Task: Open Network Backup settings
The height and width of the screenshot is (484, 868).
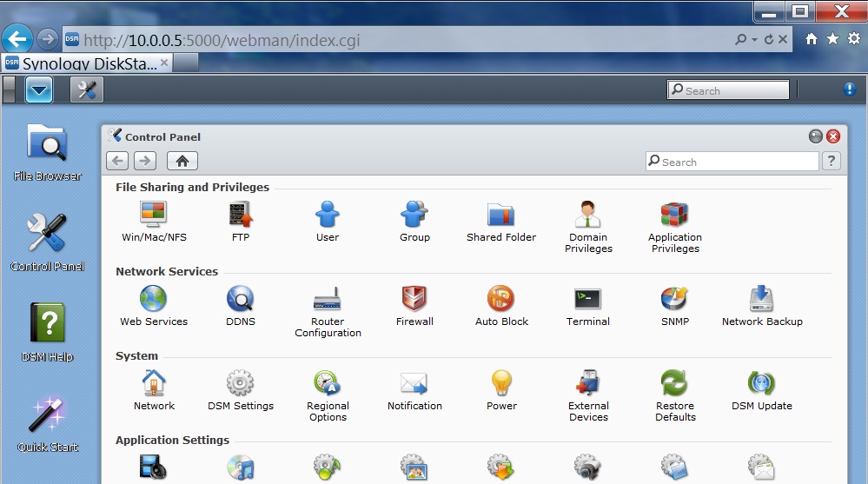Action: pyautogui.click(x=762, y=305)
